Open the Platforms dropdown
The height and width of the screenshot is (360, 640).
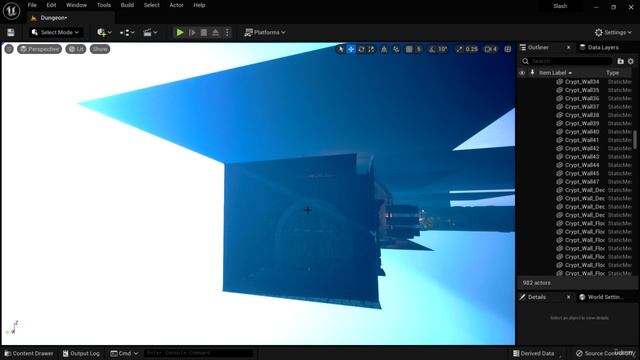[x=265, y=32]
